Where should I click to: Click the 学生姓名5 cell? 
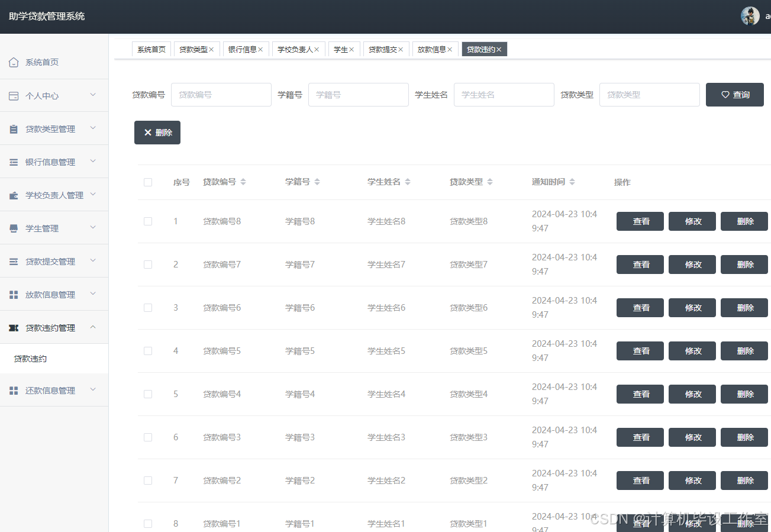[386, 351]
